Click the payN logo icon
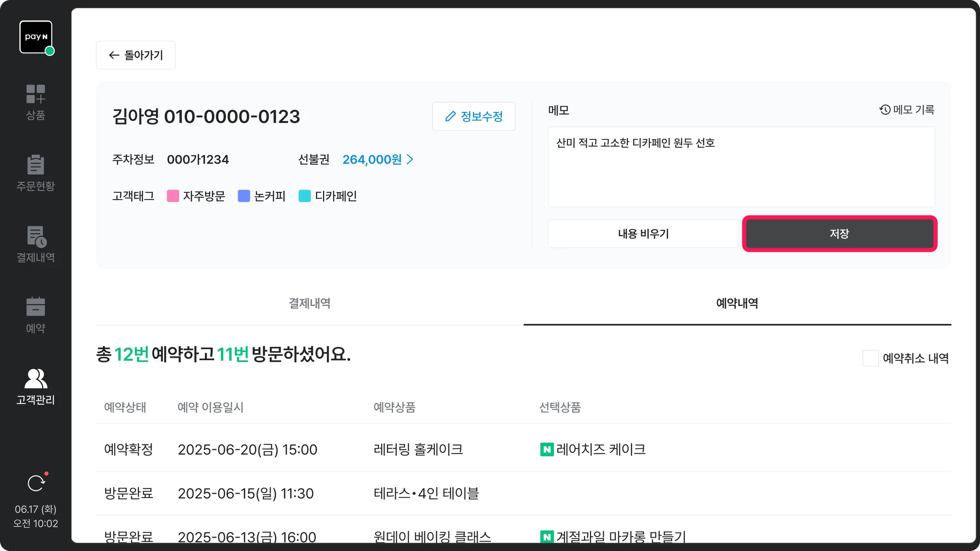 [36, 37]
